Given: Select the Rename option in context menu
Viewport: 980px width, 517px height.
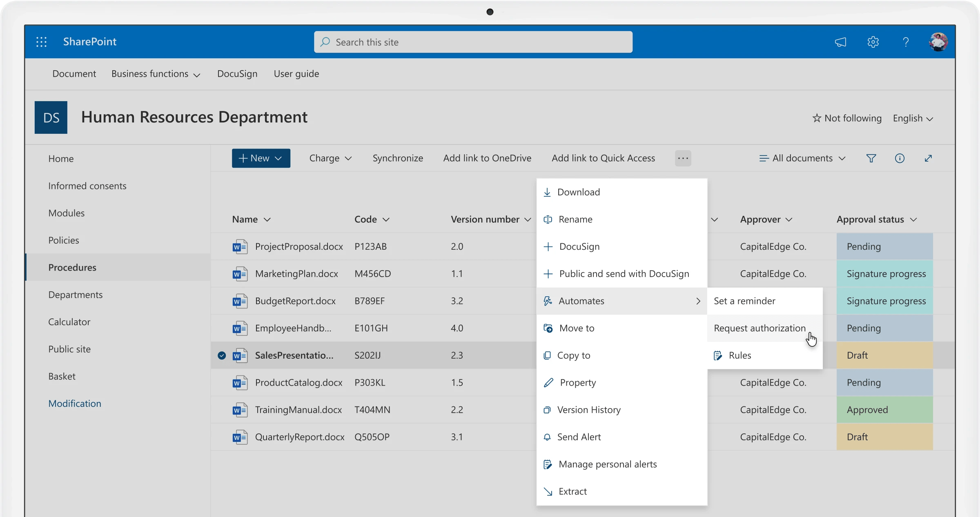Looking at the screenshot, I should coord(575,219).
